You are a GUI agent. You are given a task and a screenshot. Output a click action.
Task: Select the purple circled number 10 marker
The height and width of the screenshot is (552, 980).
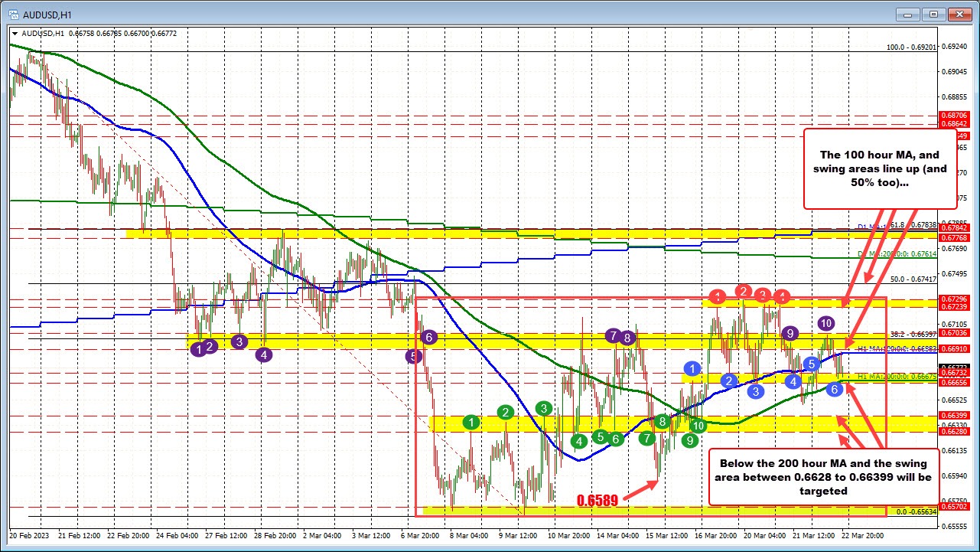point(826,324)
